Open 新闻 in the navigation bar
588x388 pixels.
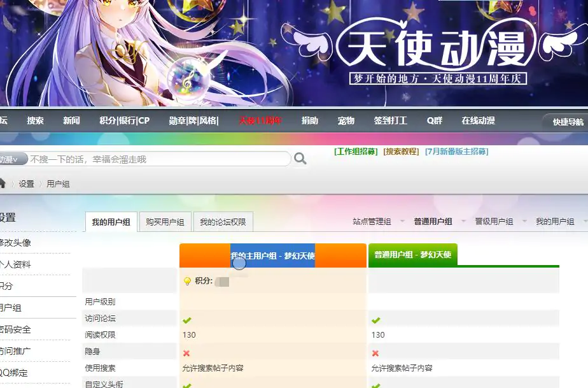click(71, 120)
